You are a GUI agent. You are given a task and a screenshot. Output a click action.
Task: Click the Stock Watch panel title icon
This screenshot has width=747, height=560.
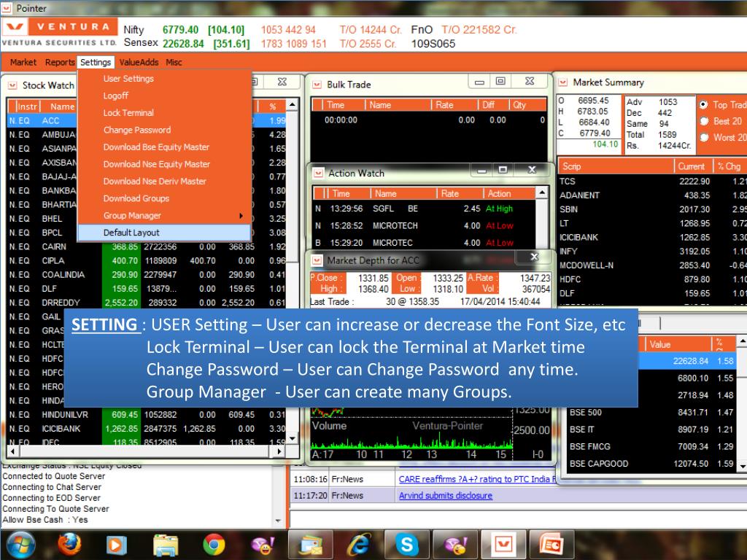click(x=13, y=86)
